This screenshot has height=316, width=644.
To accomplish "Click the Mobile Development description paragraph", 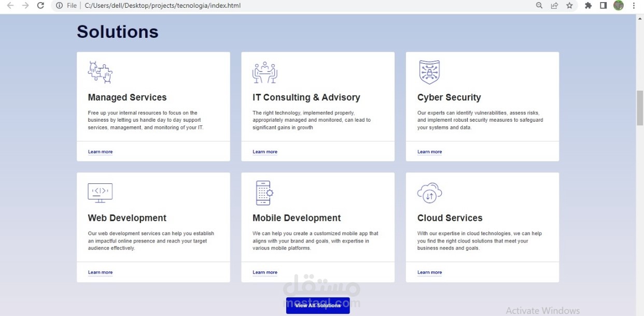I will pos(315,241).
